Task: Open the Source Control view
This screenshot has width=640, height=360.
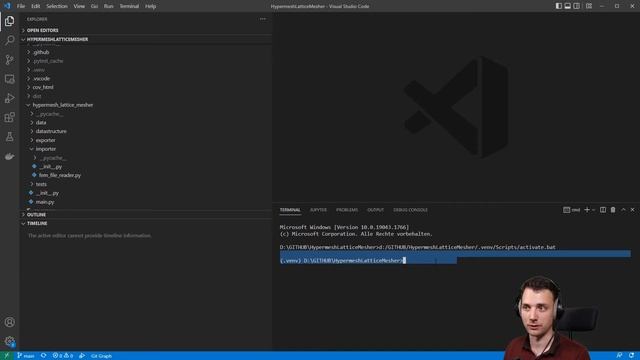Action: click(9, 60)
